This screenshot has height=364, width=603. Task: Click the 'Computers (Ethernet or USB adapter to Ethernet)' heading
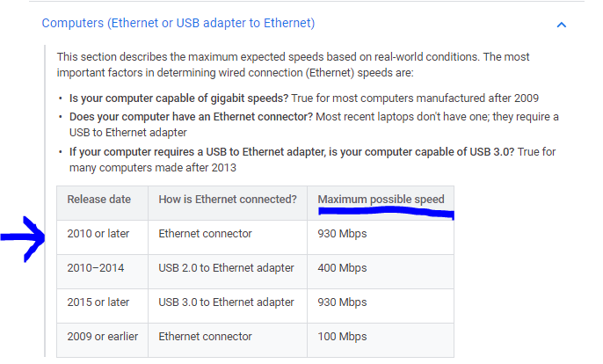click(x=178, y=23)
